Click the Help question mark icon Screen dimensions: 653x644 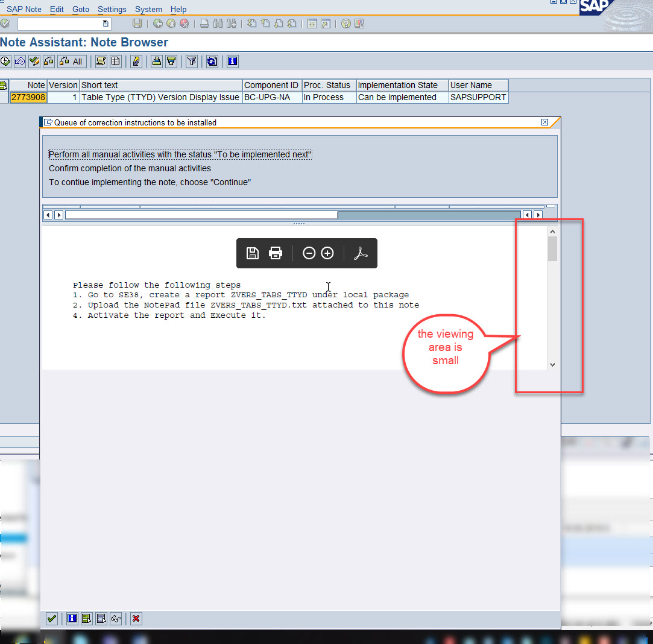[x=345, y=24]
